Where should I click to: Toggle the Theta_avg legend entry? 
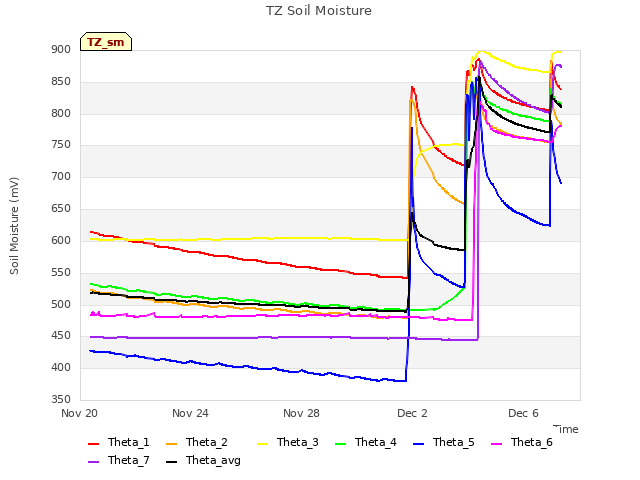pyautogui.click(x=203, y=460)
